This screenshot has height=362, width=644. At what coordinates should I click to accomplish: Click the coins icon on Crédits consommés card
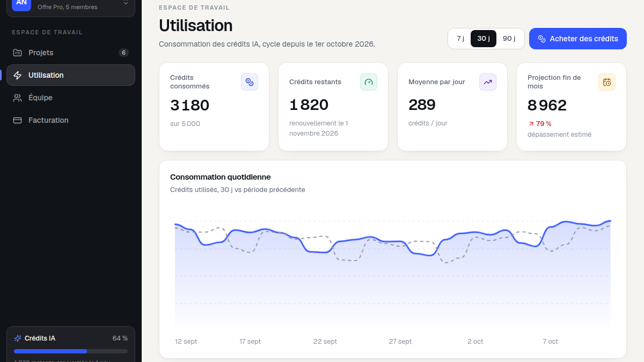250,82
